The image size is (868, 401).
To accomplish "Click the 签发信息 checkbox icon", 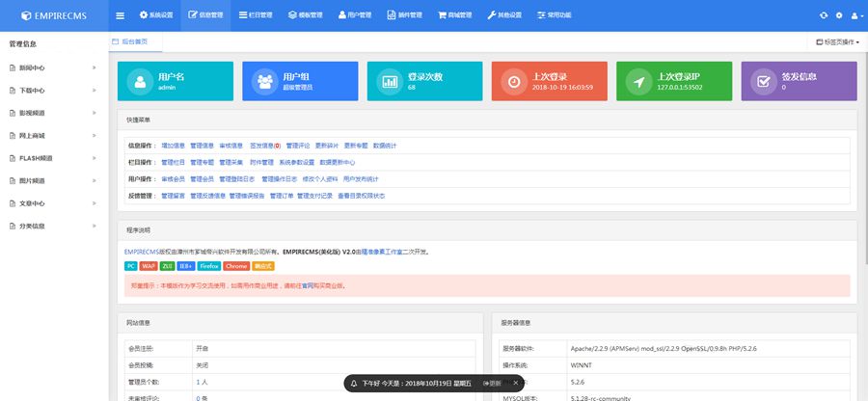I will 763,82.
